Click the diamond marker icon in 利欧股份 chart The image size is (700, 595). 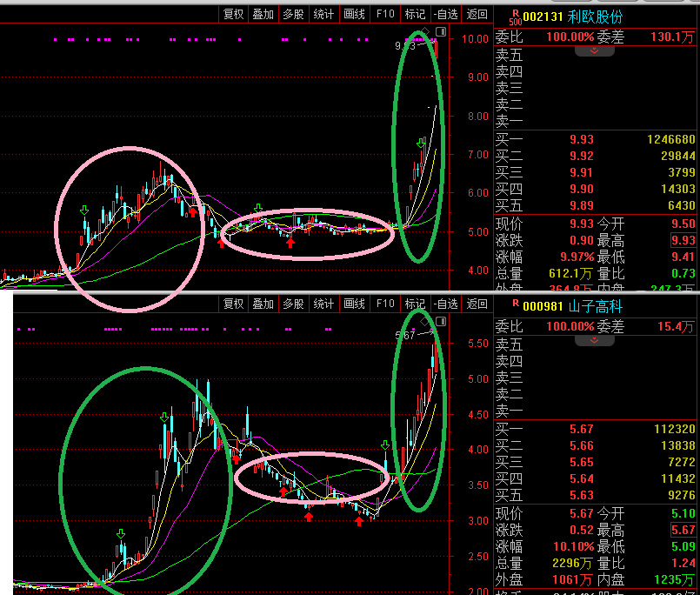tap(425, 31)
